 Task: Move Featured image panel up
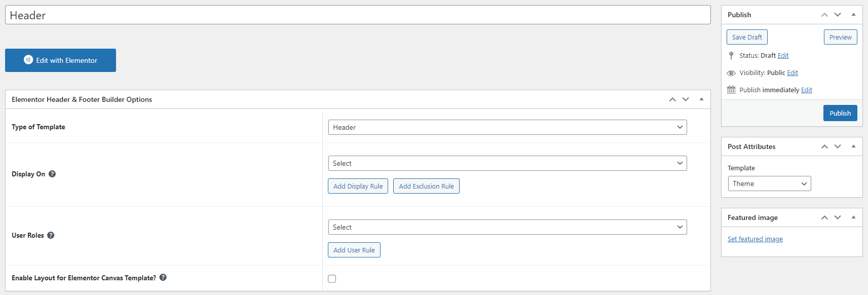coord(824,217)
